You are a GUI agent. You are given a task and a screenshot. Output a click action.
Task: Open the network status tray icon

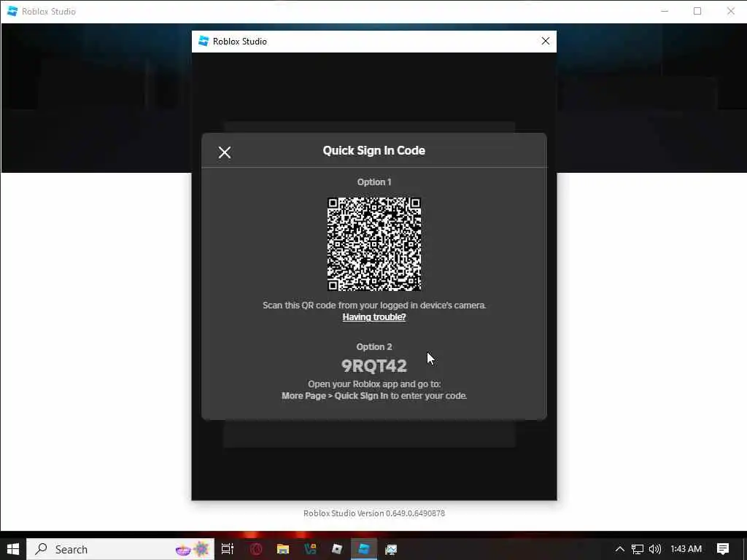(x=638, y=549)
